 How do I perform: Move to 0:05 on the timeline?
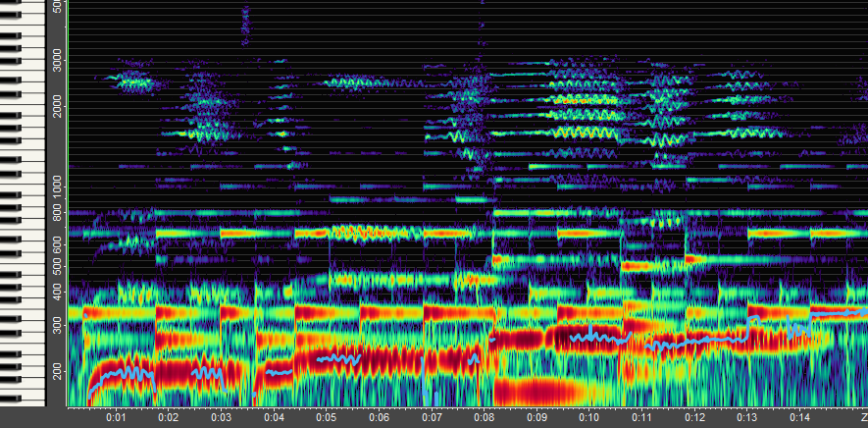point(326,417)
